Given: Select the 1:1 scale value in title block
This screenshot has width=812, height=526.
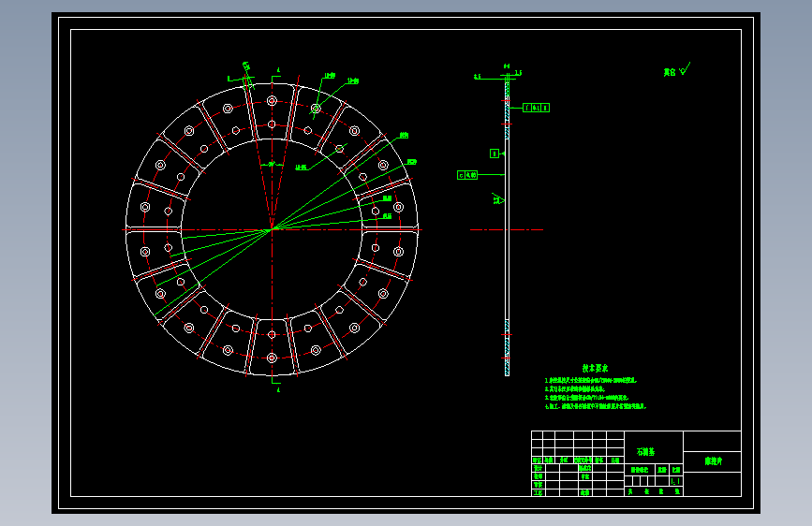Looking at the screenshot, I should 675,481.
